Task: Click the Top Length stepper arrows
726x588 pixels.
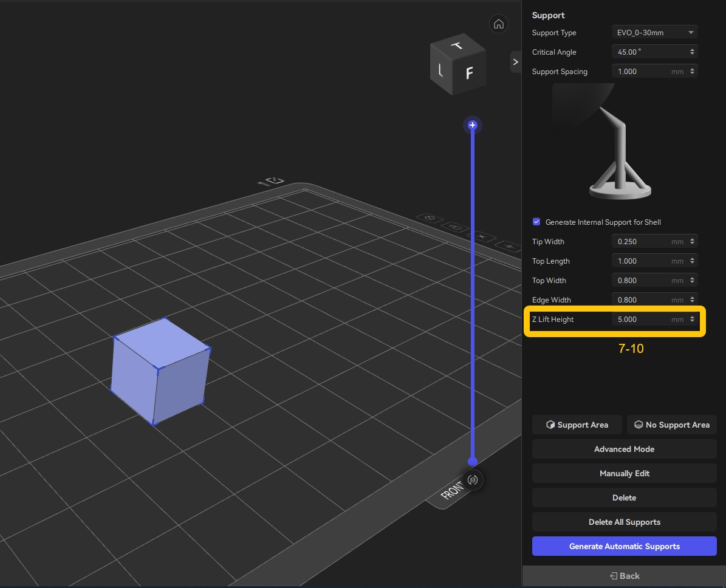Action: (692, 261)
